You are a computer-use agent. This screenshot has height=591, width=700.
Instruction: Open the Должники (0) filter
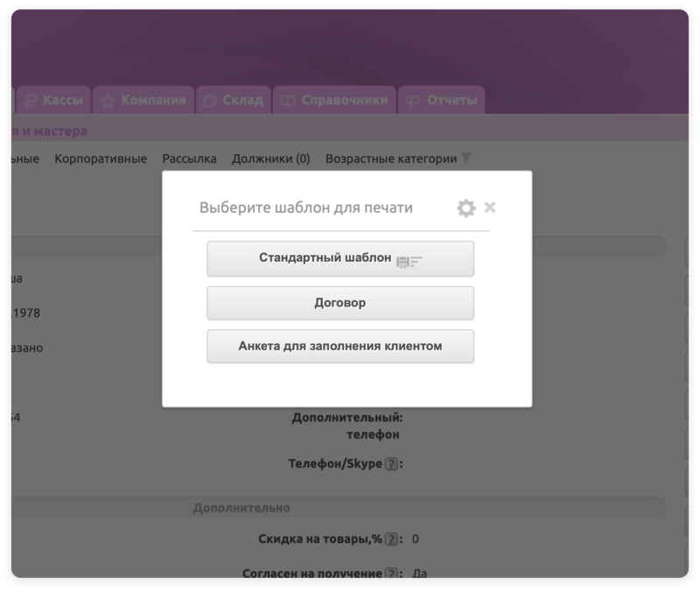(x=270, y=158)
